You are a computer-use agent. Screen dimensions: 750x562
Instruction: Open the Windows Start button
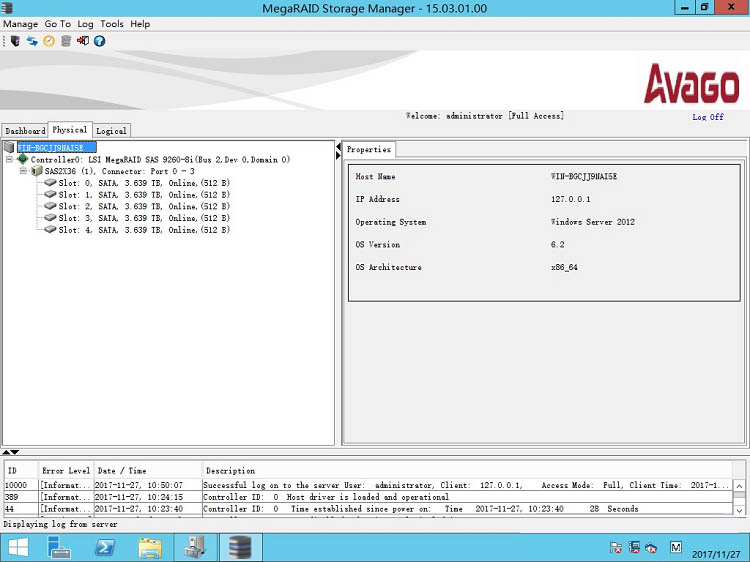(18, 548)
